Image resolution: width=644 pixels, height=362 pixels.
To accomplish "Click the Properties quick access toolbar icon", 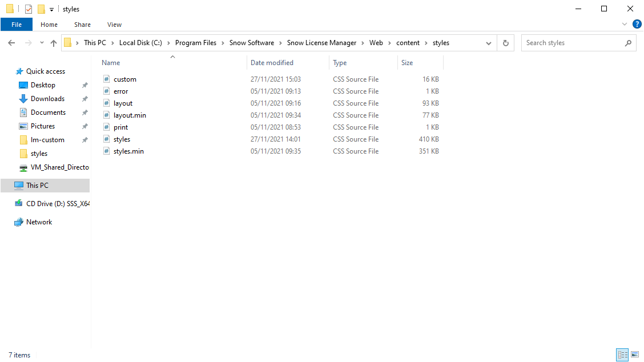I will [x=28, y=9].
